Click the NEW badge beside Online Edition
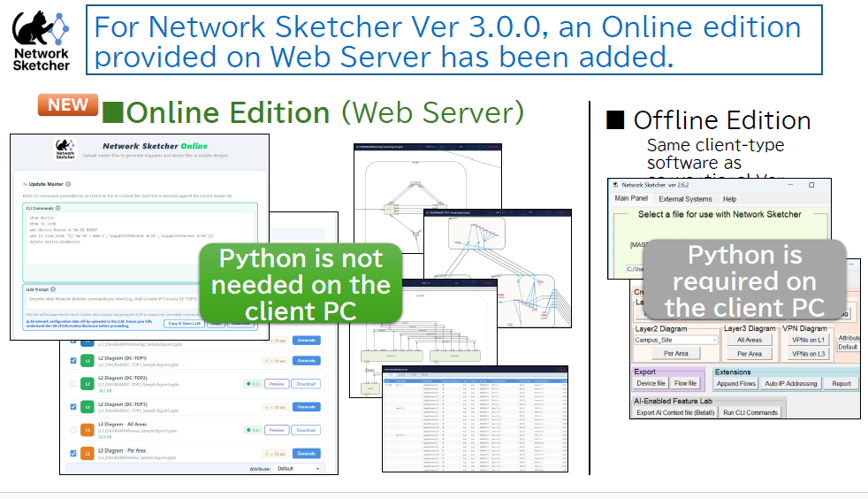This screenshot has width=868, height=499. [x=68, y=104]
